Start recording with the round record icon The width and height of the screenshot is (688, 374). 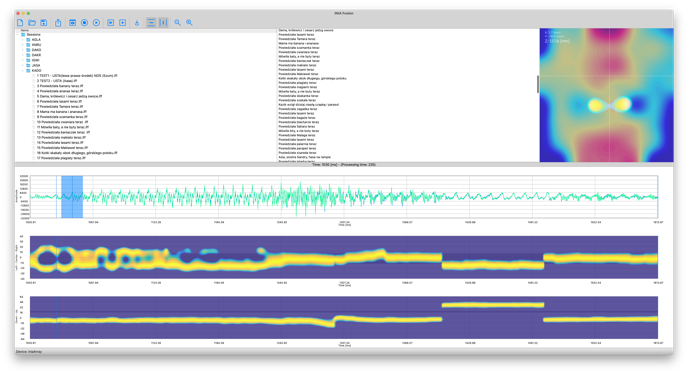pos(85,22)
